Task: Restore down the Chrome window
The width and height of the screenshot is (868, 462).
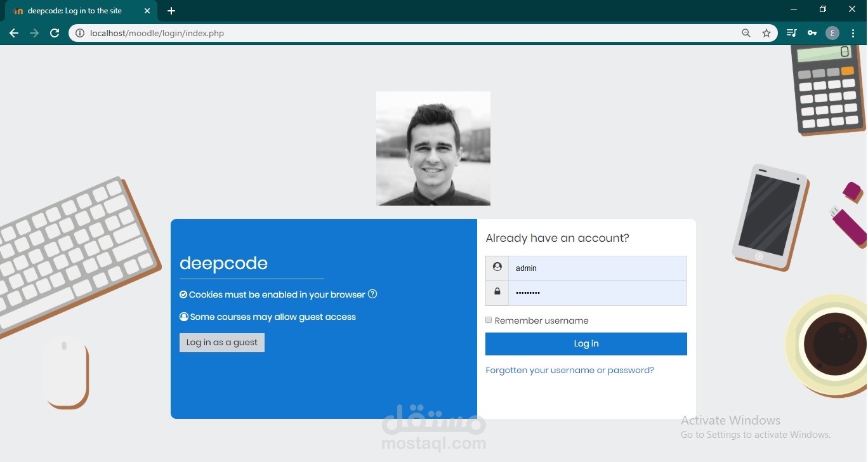Action: tap(823, 9)
